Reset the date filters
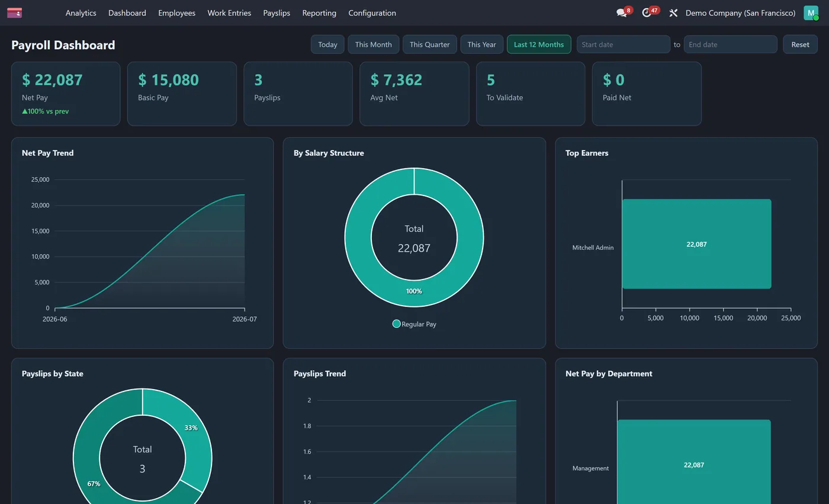This screenshot has width=829, height=504. click(800, 44)
